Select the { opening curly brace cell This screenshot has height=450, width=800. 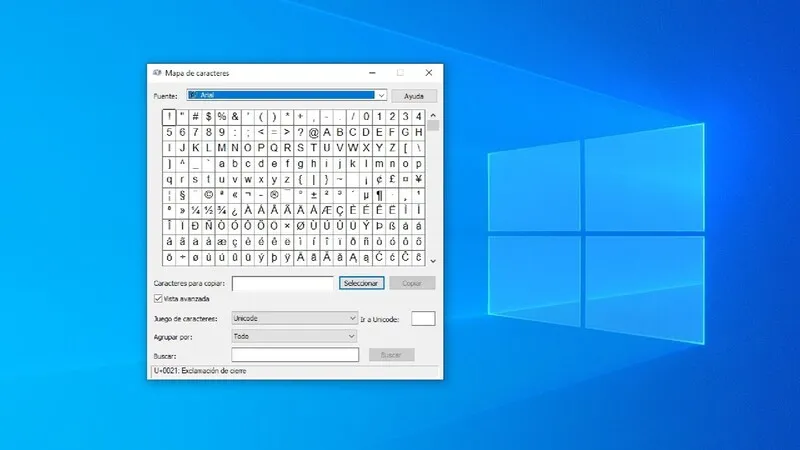click(301, 179)
